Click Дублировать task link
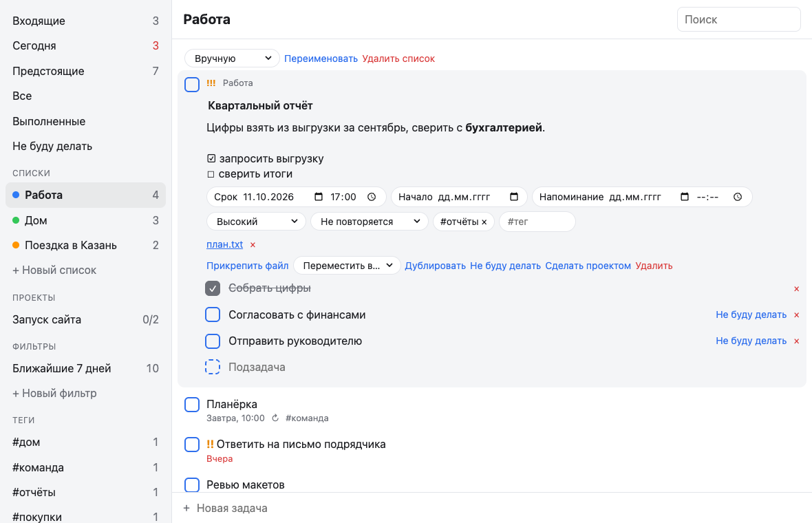Viewport: 812px width, 523px height. coord(435,266)
